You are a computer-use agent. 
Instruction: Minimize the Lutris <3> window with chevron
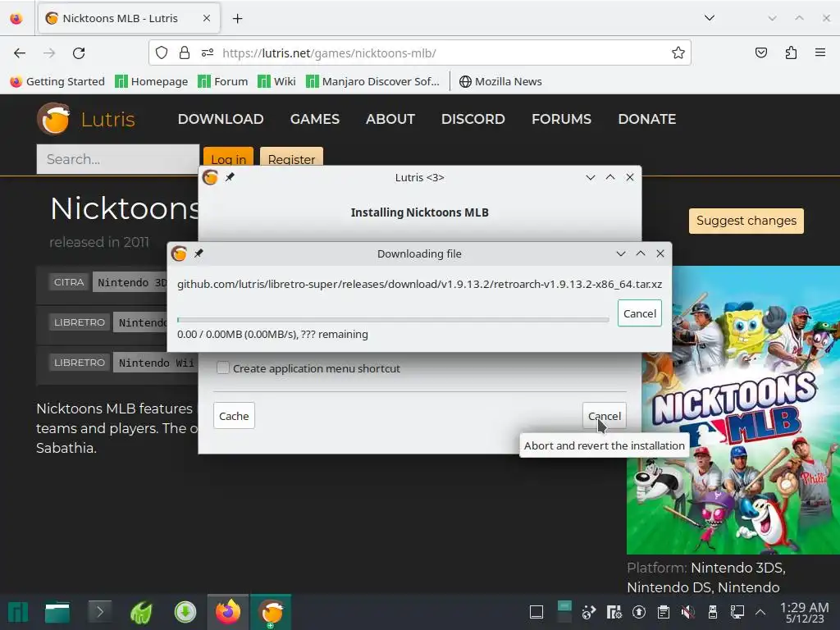(x=591, y=177)
